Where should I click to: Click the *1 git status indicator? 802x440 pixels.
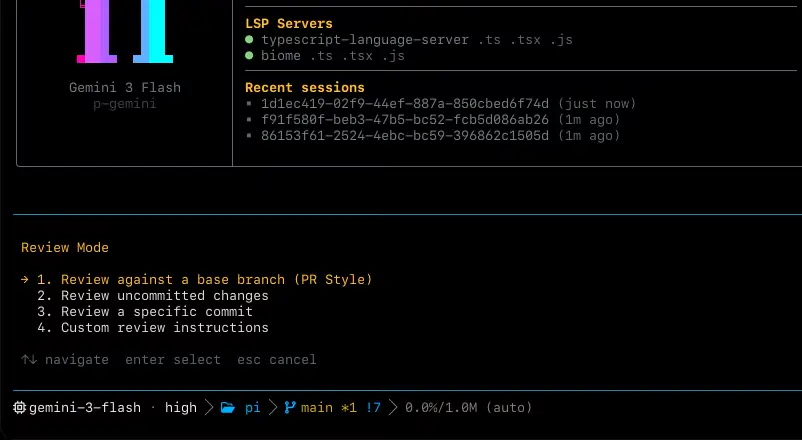[349, 408]
